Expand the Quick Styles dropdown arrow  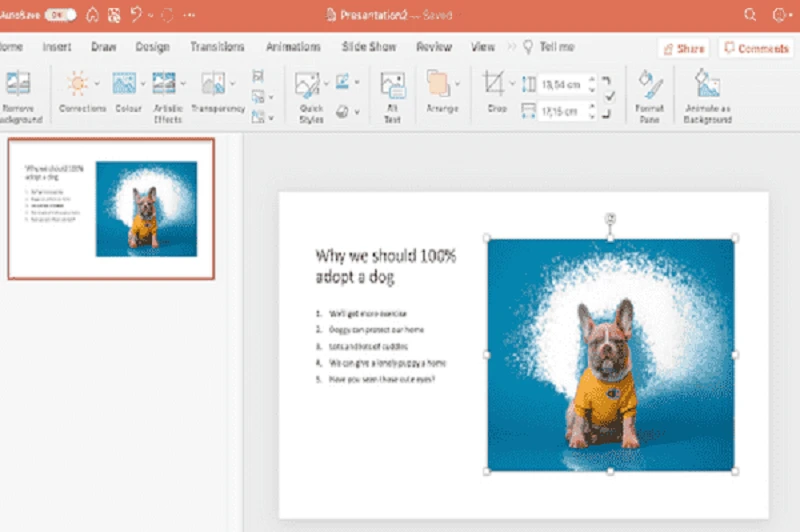(x=326, y=84)
